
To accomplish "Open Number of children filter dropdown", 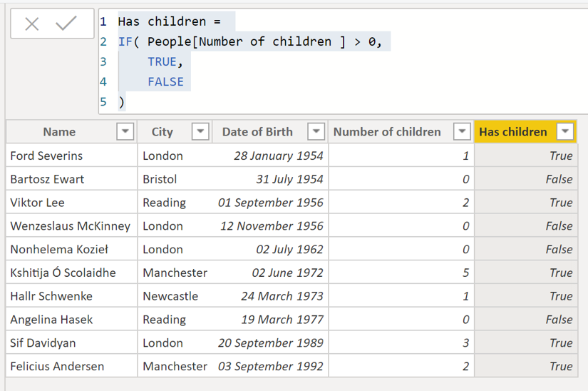I will point(463,132).
